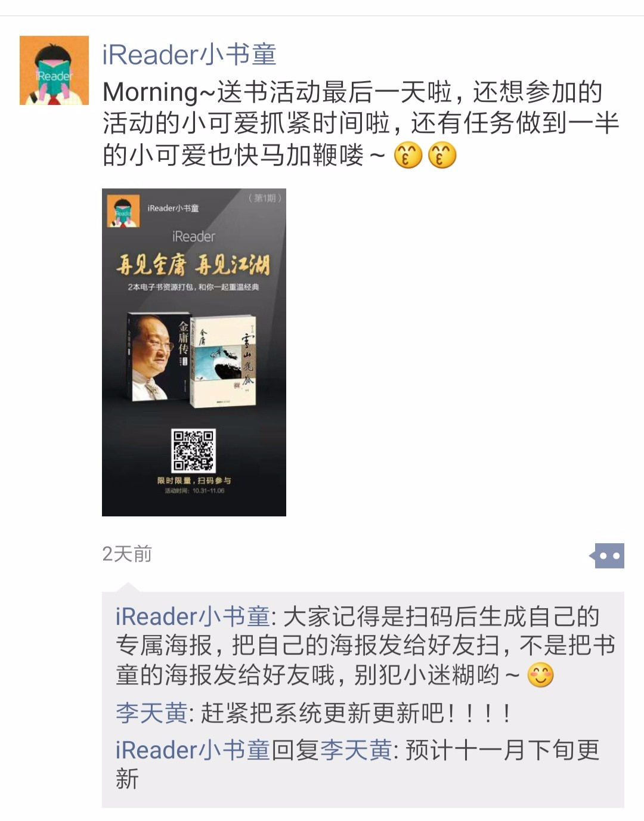Tap the 2天前 timestamp

click(x=127, y=554)
